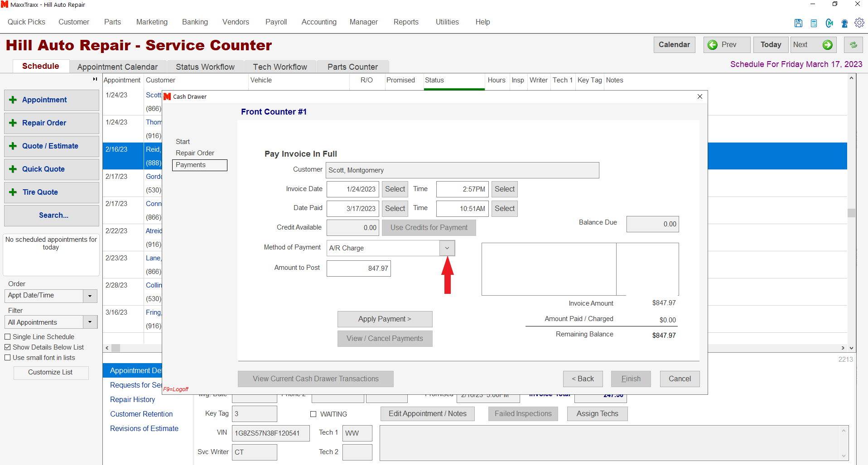Open the calculator icon in top toolbar
The width and height of the screenshot is (868, 465).
tap(814, 23)
